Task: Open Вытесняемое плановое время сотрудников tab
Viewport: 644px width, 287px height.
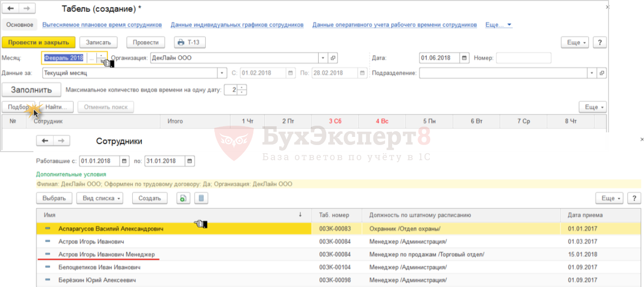Action: (x=102, y=24)
